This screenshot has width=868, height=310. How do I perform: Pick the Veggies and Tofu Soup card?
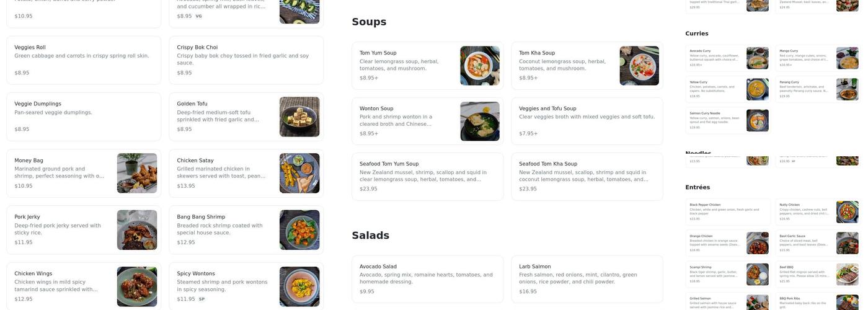587,121
